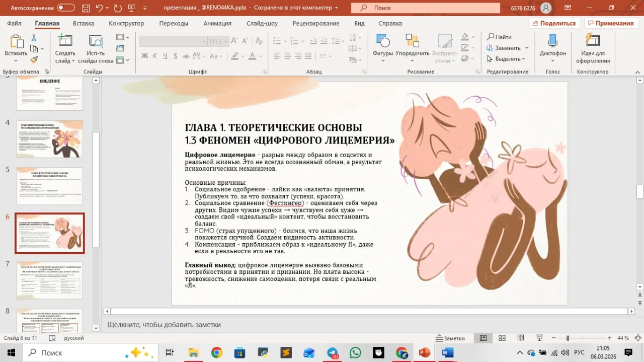
Task: Toggle bold Ж formatting
Action: click(x=145, y=55)
